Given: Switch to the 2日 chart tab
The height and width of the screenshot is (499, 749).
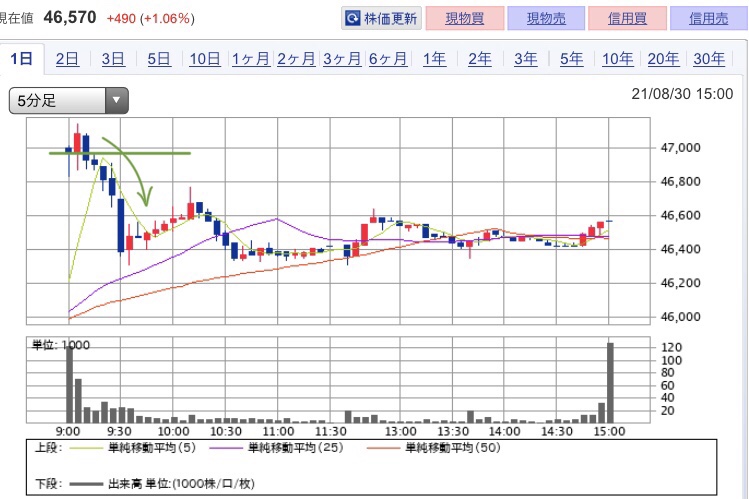Looking at the screenshot, I should (x=67, y=59).
